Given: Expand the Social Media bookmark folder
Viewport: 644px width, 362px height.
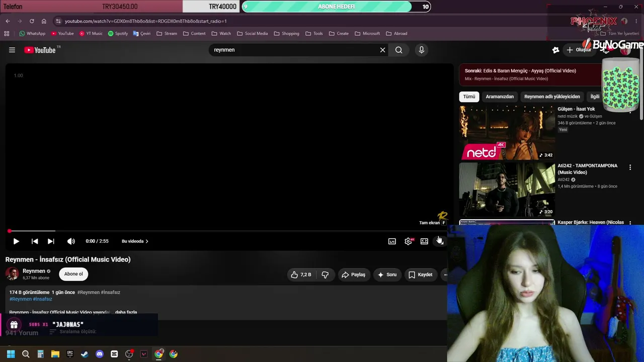Looking at the screenshot, I should tap(252, 34).
